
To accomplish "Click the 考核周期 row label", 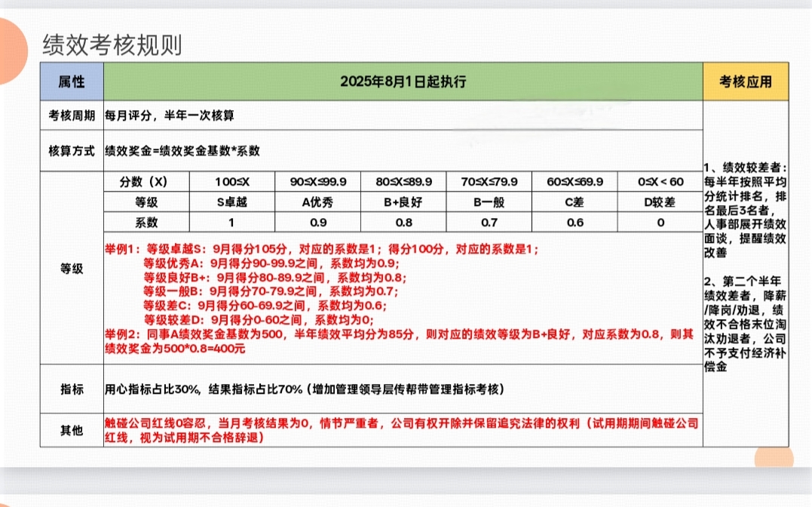I will 72,115.
